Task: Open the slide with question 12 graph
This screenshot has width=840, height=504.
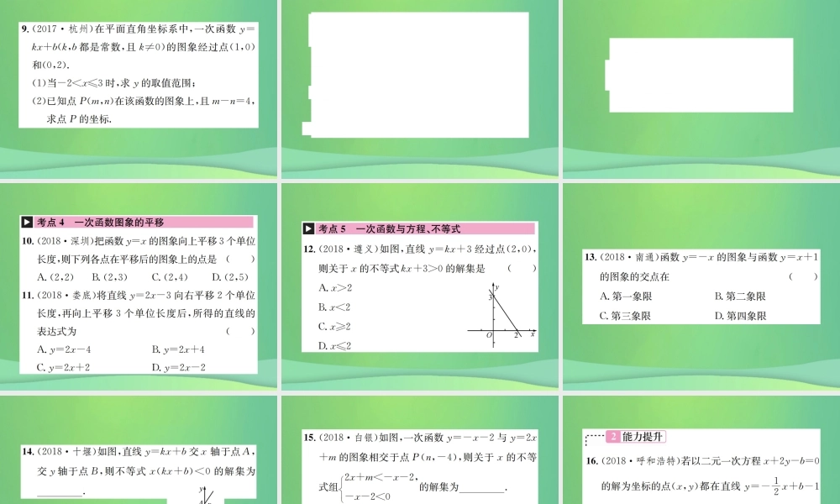Action: (419, 286)
